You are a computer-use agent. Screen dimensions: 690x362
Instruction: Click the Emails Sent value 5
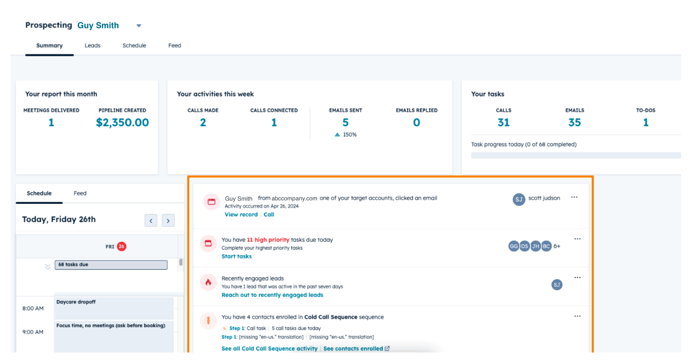coord(345,122)
